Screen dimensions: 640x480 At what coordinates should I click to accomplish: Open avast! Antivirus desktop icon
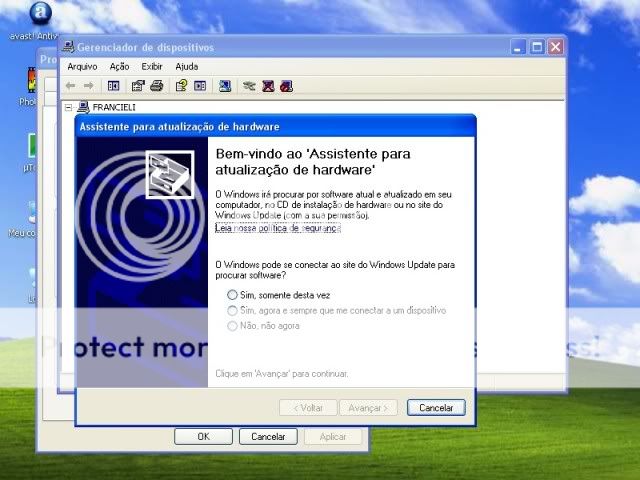38,14
